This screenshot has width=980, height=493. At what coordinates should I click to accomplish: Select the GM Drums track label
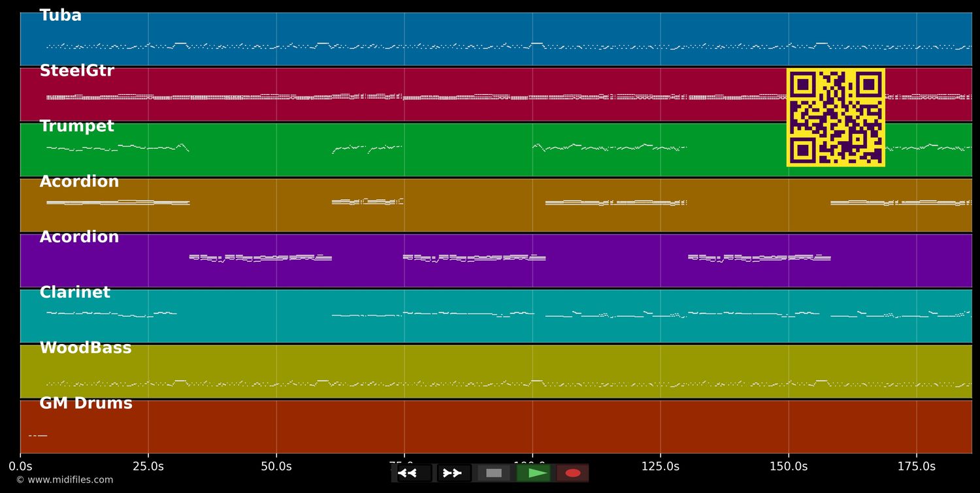coord(86,404)
